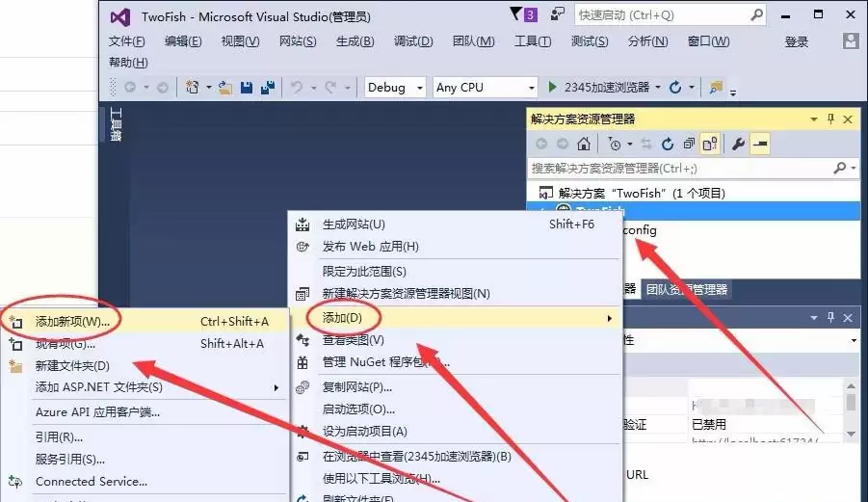Viewport: 868px width, 502px height.
Task: Choose 设为启动项目(A) in context menu
Action: point(456,431)
